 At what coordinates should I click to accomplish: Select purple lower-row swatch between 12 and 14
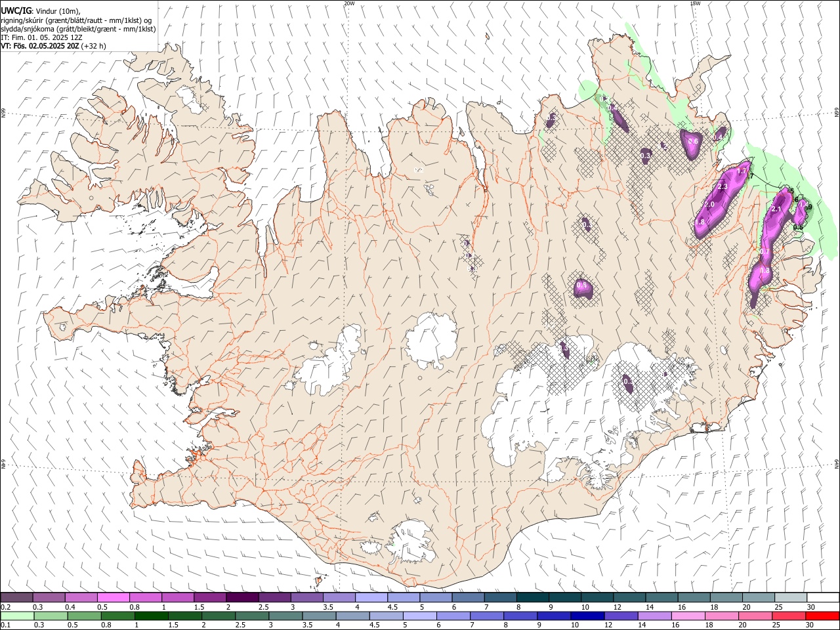[621, 616]
